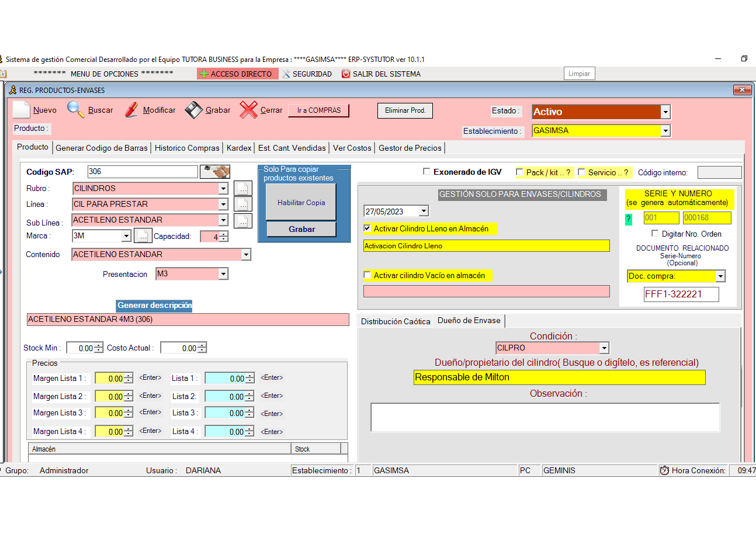756x534 pixels.
Task: Click Grabar button under Habilitar Copia
Action: point(301,229)
